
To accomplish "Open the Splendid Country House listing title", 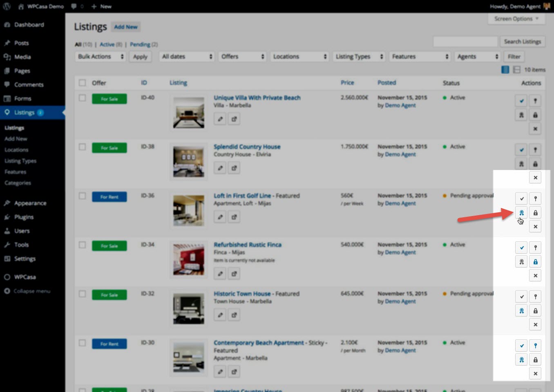I will (x=247, y=147).
